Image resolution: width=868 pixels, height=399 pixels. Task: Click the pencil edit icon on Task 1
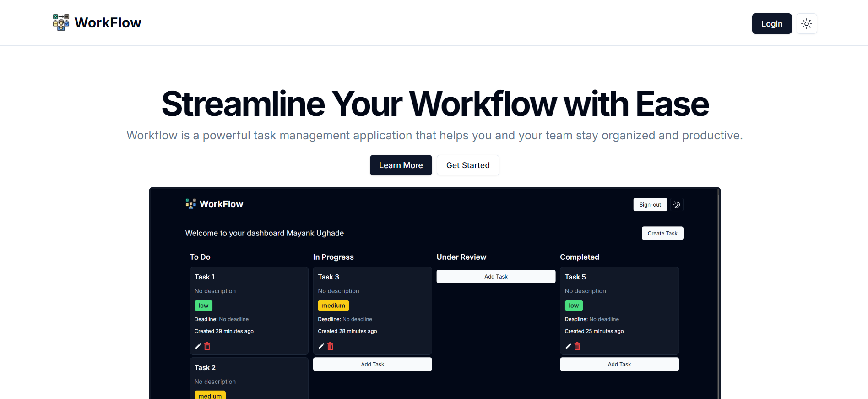pos(198,346)
